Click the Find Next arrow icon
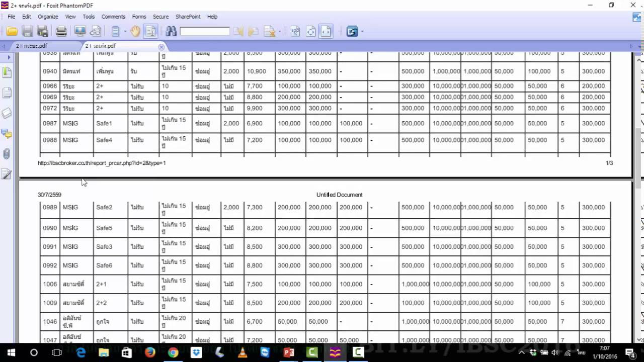 pyautogui.click(x=253, y=32)
